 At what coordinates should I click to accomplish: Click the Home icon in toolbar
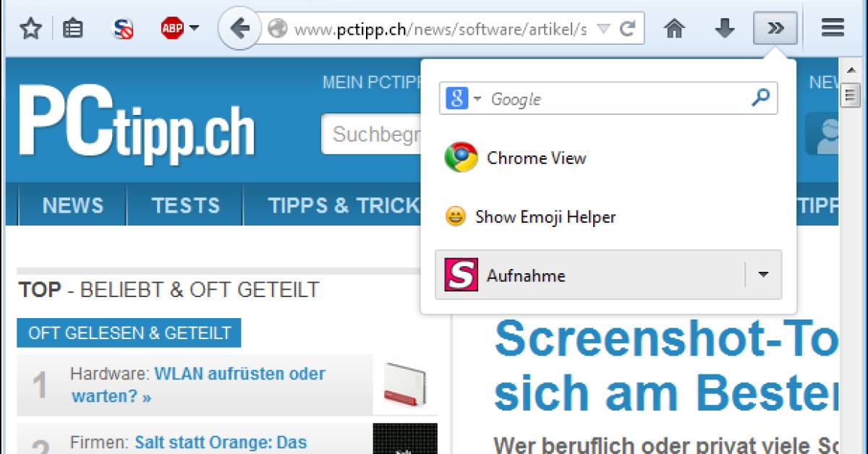(x=675, y=27)
